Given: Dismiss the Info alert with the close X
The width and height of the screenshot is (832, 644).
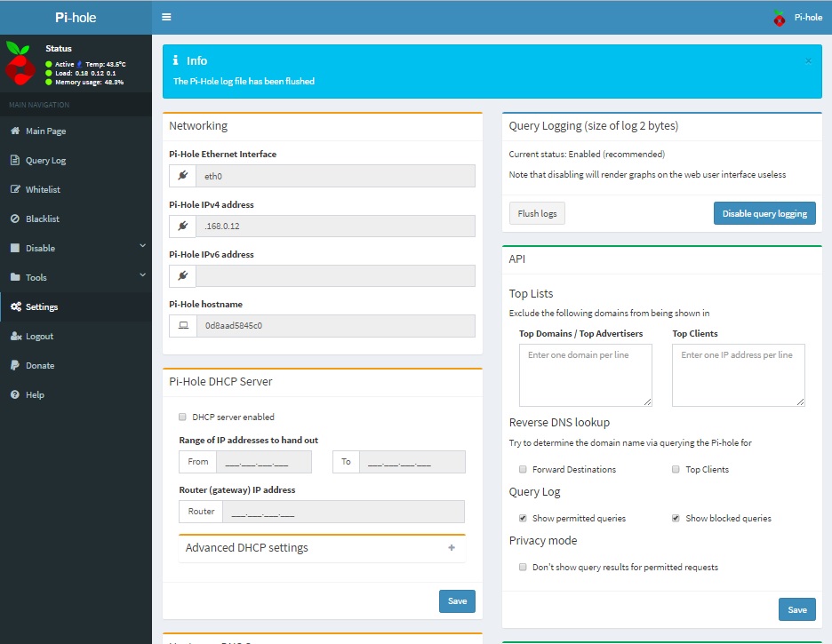Looking at the screenshot, I should coord(808,61).
